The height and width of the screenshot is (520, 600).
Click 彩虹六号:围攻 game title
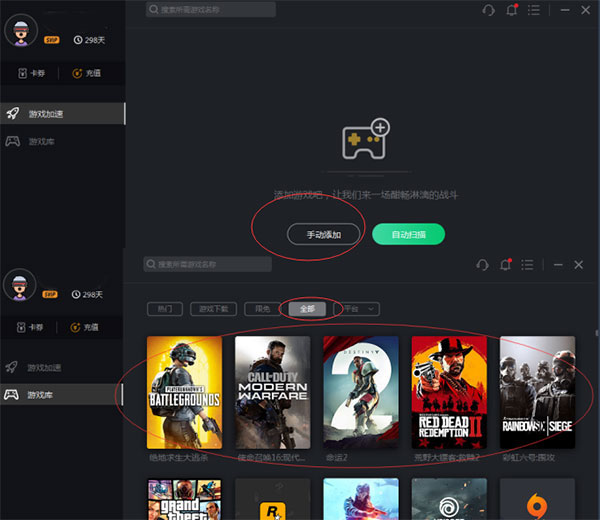click(x=528, y=458)
